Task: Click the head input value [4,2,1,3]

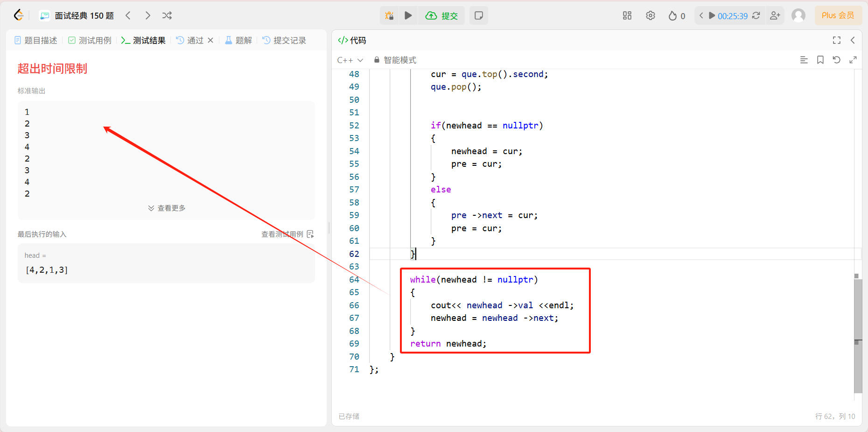Action: point(47,270)
